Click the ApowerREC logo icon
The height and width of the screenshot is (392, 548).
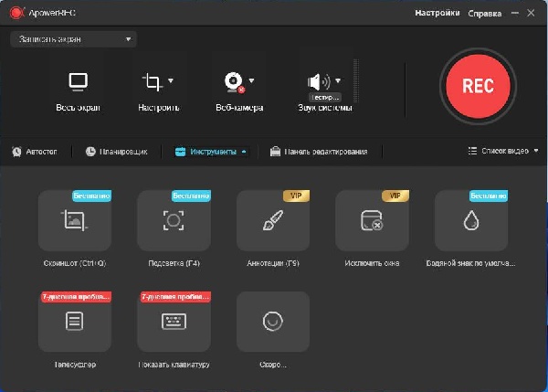16,13
